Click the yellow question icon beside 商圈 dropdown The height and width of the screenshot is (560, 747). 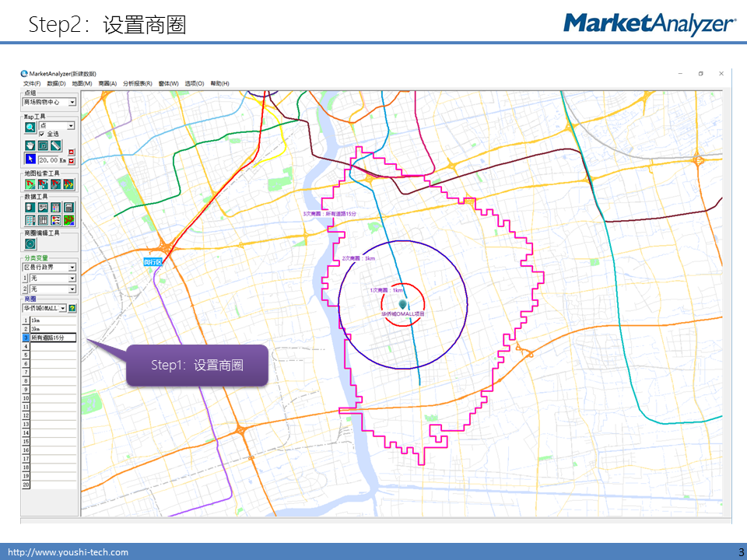click(x=72, y=308)
